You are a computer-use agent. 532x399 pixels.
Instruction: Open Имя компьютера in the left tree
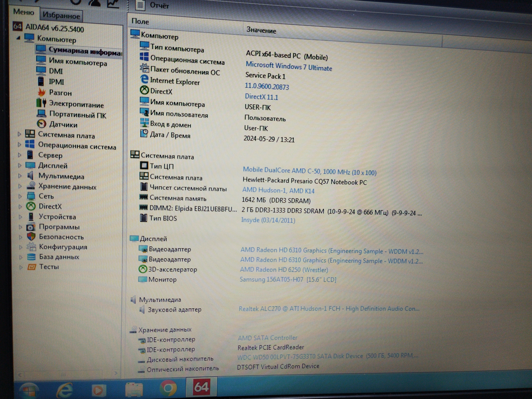[78, 62]
